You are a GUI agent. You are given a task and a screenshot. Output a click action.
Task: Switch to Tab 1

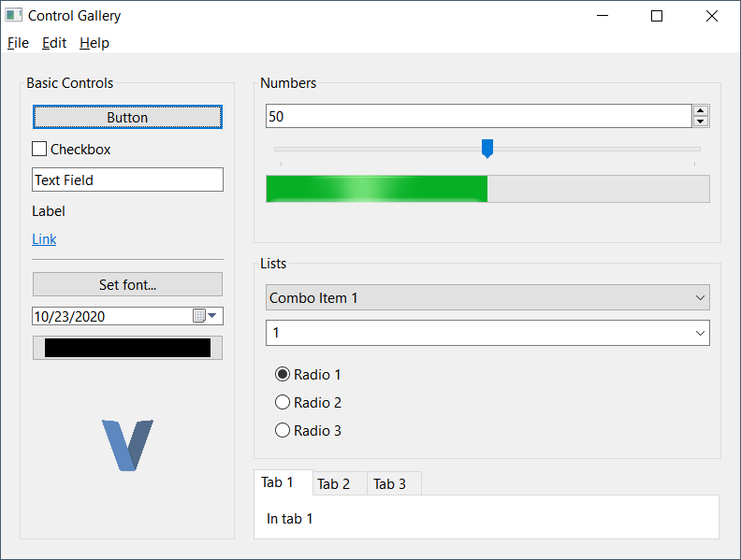pos(283,482)
